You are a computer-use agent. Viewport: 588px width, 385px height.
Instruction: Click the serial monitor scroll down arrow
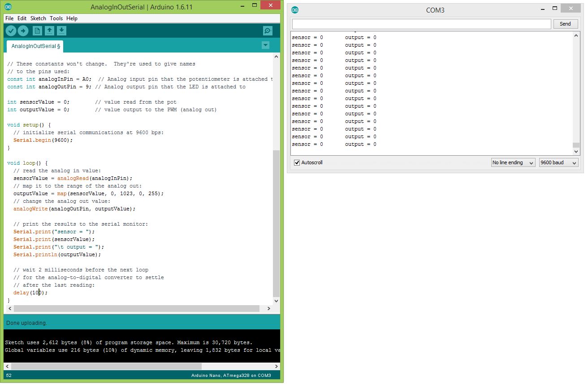click(576, 152)
